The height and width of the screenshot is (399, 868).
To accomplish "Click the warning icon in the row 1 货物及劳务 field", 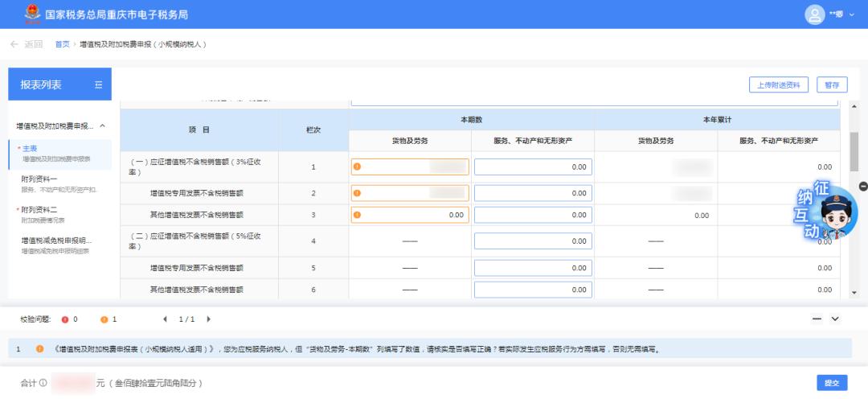I will pos(358,167).
